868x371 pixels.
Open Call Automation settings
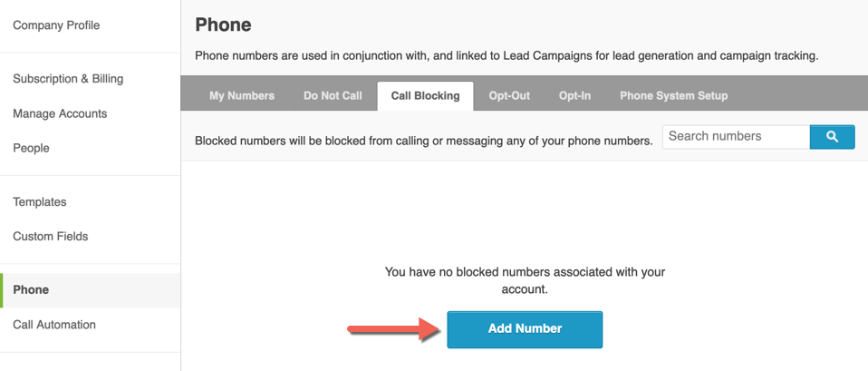[54, 324]
